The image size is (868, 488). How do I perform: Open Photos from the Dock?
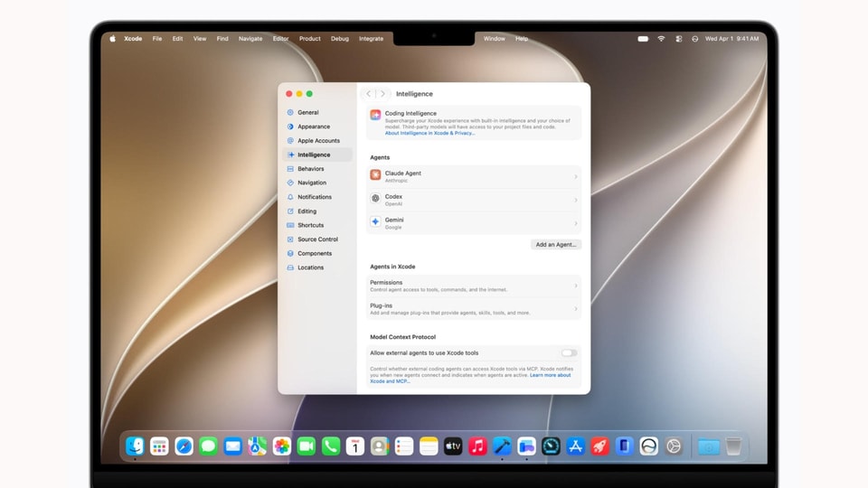282,446
